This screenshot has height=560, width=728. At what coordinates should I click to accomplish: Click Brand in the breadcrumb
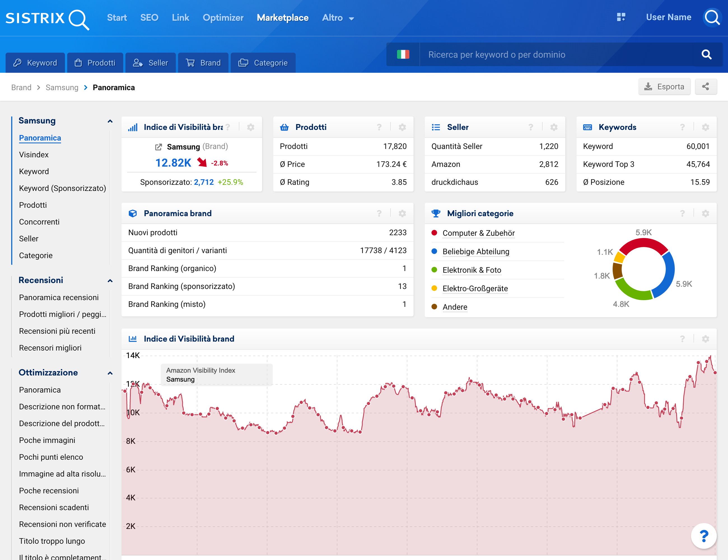(21, 87)
